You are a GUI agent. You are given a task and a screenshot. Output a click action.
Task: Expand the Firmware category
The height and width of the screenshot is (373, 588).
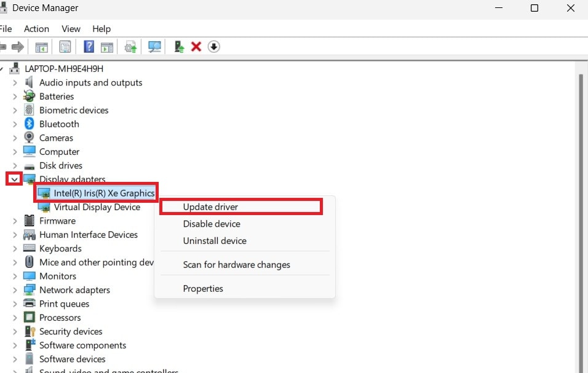click(15, 221)
